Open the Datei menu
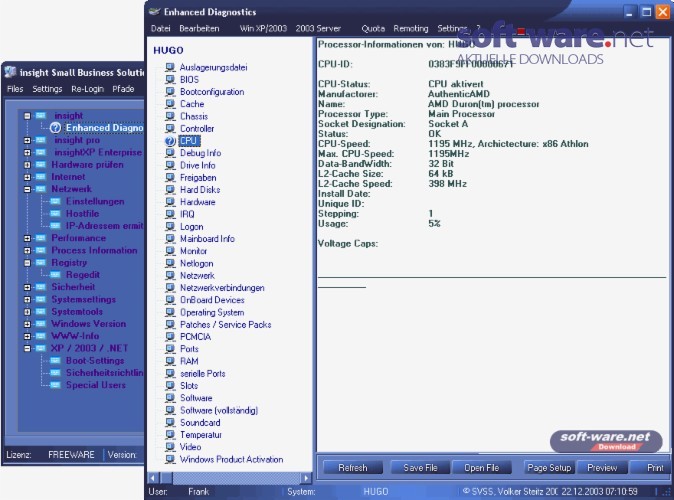This screenshot has width=674, height=500. click(160, 28)
